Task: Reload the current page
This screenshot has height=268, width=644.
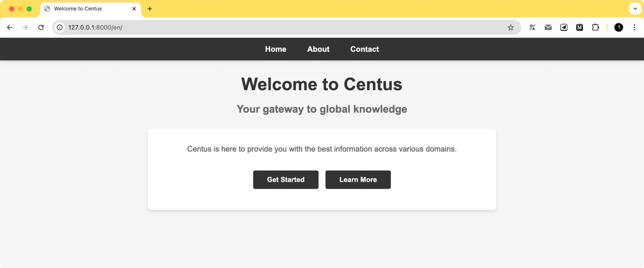Action: 41,27
